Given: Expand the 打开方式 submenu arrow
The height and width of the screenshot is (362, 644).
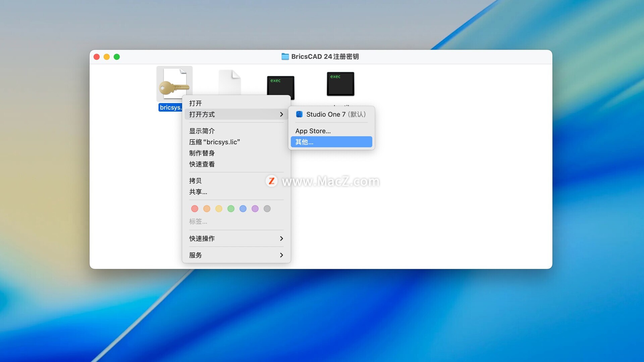Looking at the screenshot, I should click(x=281, y=114).
